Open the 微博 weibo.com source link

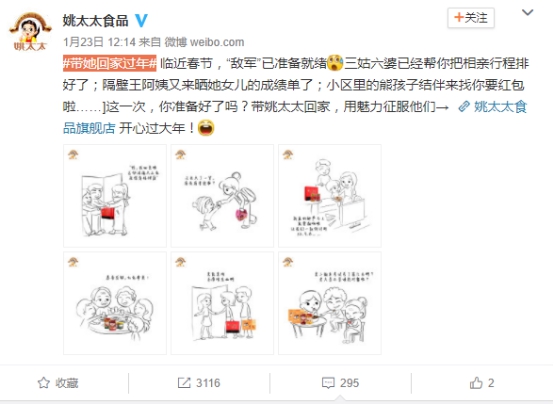pyautogui.click(x=205, y=42)
